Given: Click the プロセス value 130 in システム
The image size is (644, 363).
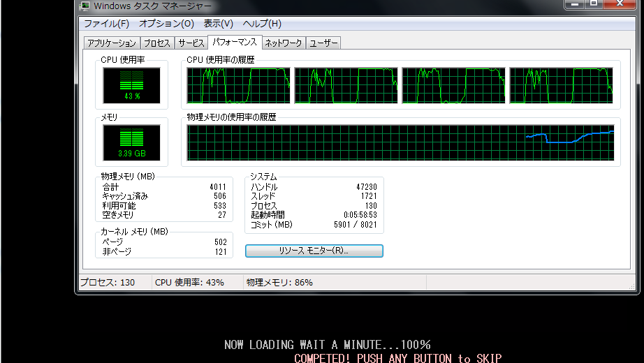Looking at the screenshot, I should (371, 206).
